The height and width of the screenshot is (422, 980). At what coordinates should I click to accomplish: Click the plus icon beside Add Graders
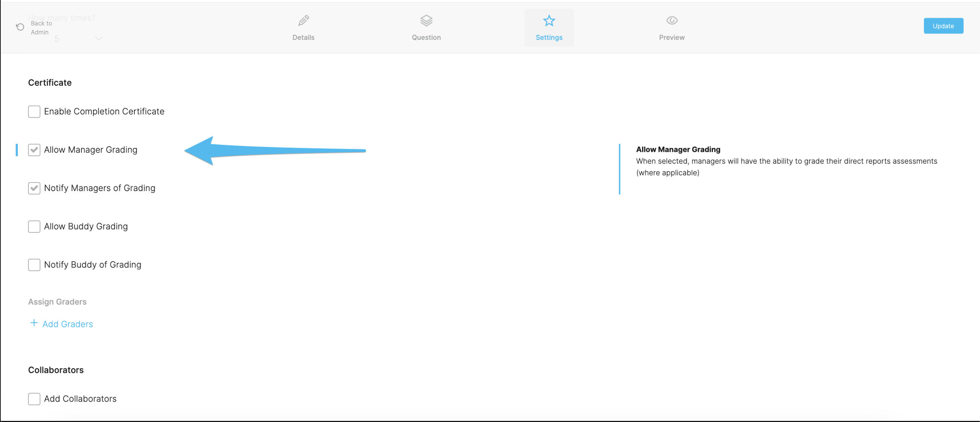(x=33, y=323)
